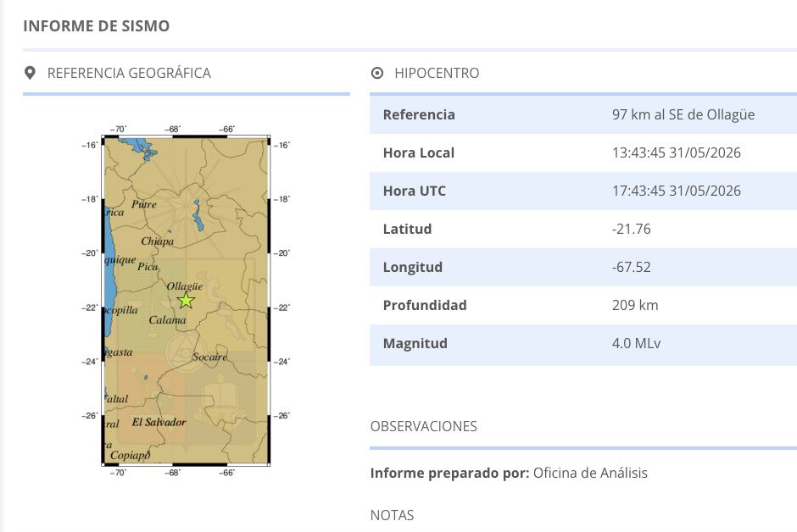Select the Latitud value -21.76
Image resolution: width=797 pixels, height=532 pixels.
(x=632, y=229)
